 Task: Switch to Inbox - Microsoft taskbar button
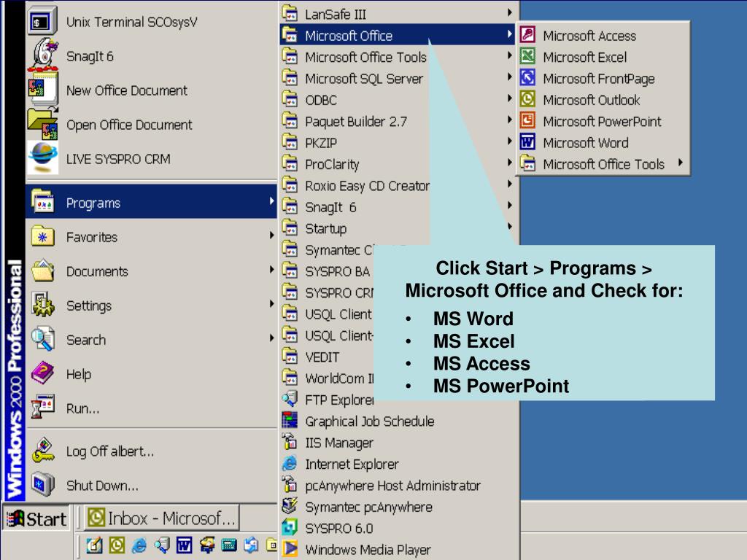162,518
